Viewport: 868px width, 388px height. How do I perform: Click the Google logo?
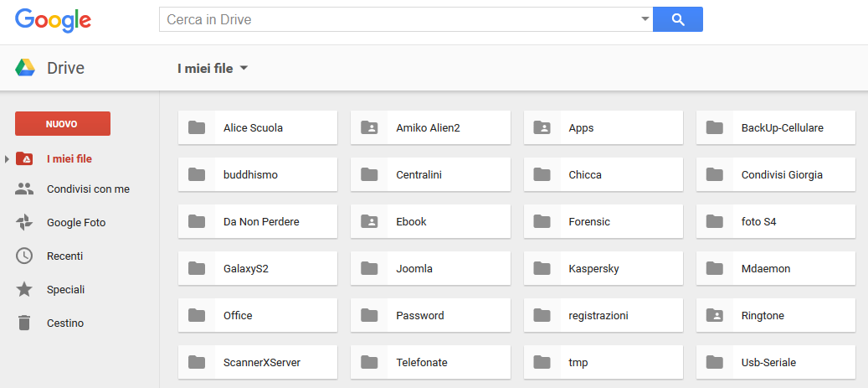pos(53,20)
